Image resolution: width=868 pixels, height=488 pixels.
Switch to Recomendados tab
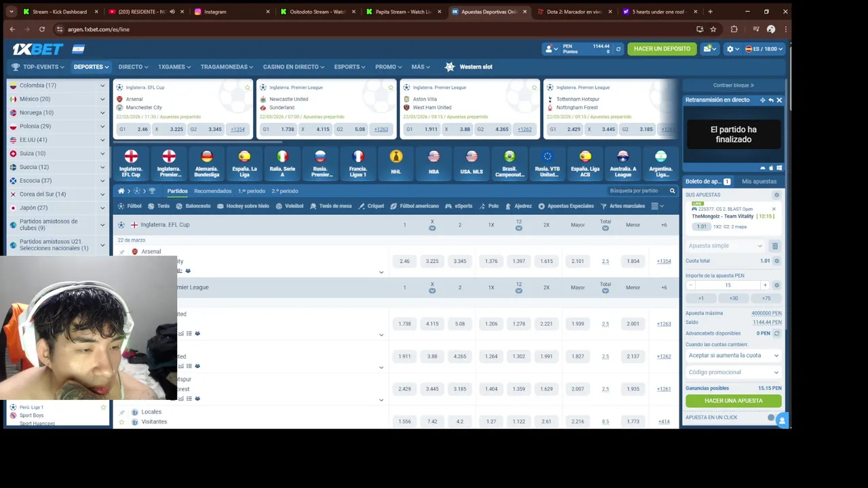213,191
